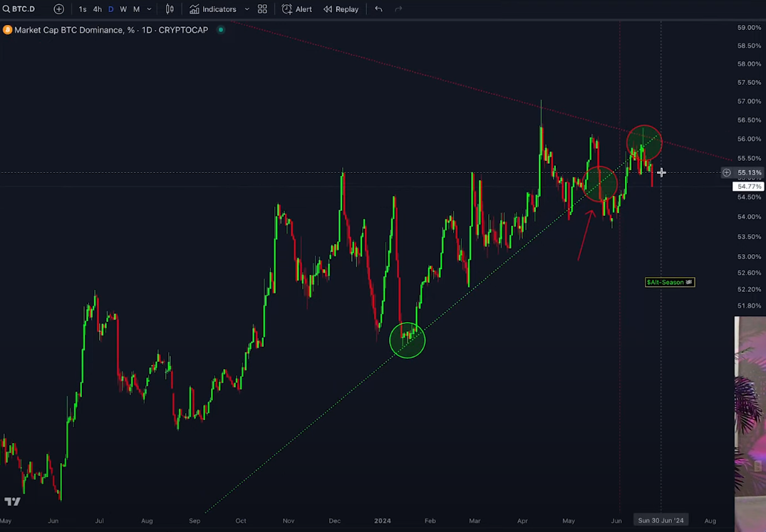Open the Indicators panel
This screenshot has width=766, height=532.
click(x=212, y=9)
